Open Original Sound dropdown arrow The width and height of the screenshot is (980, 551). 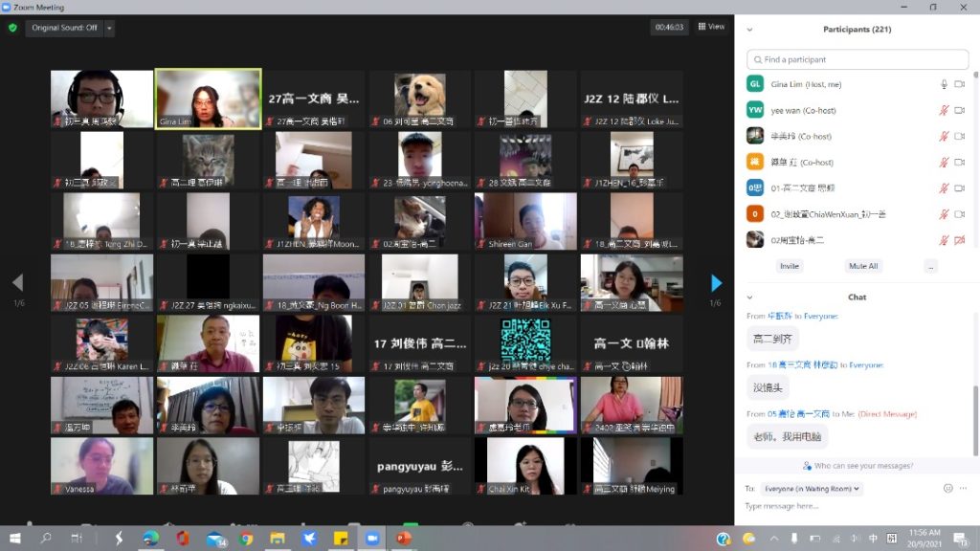click(x=110, y=28)
